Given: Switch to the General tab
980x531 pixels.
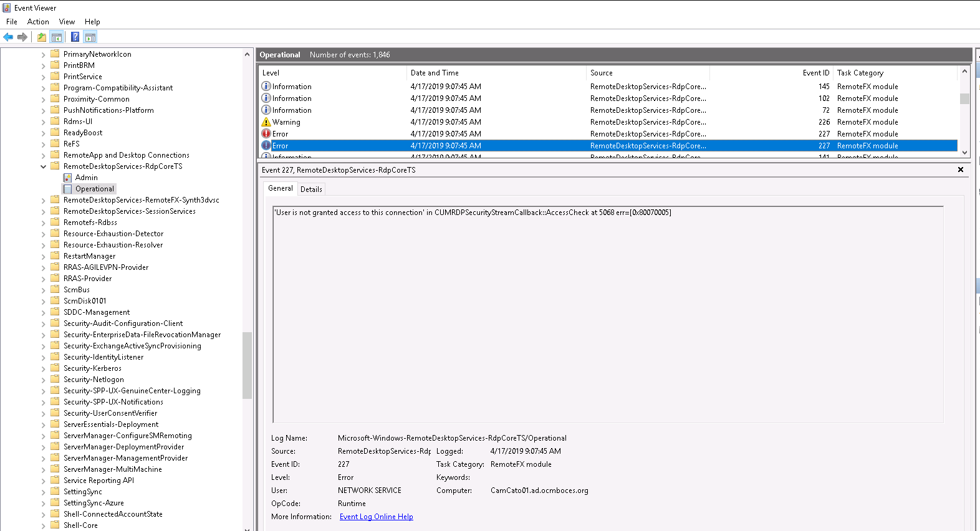Looking at the screenshot, I should coord(281,188).
